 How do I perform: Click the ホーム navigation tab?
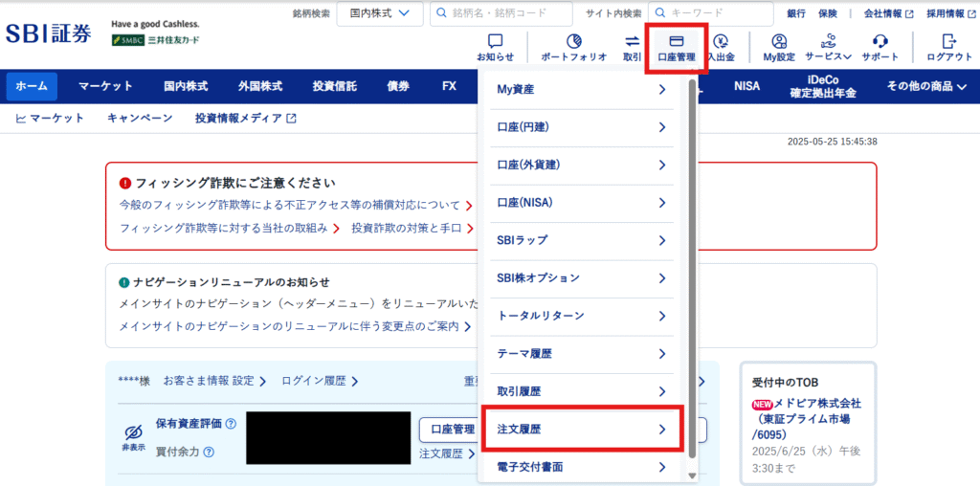point(32,86)
